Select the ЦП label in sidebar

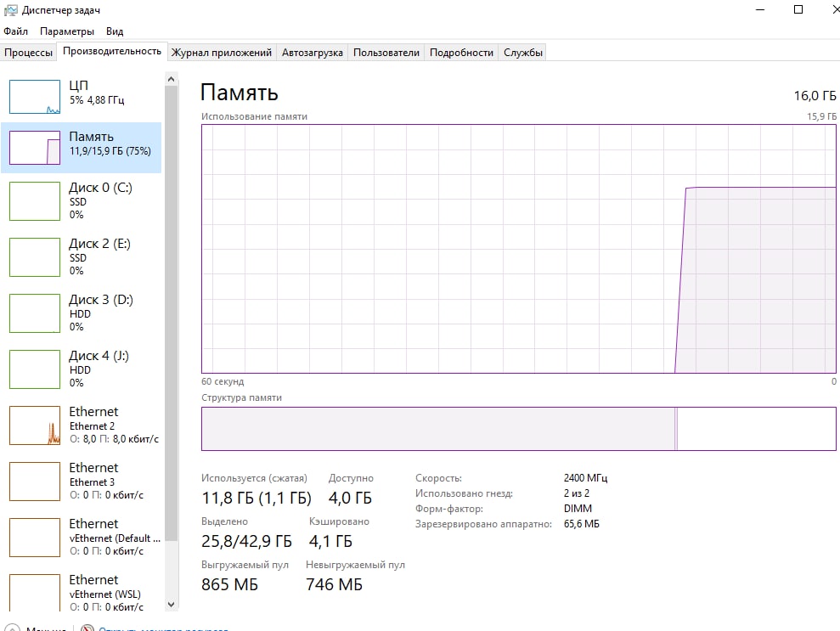[78, 86]
